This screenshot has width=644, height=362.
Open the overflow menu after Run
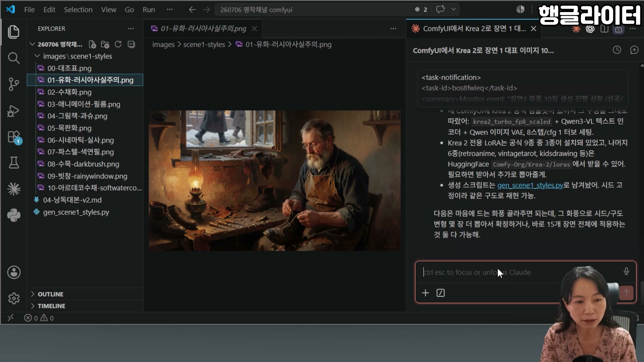170,9
